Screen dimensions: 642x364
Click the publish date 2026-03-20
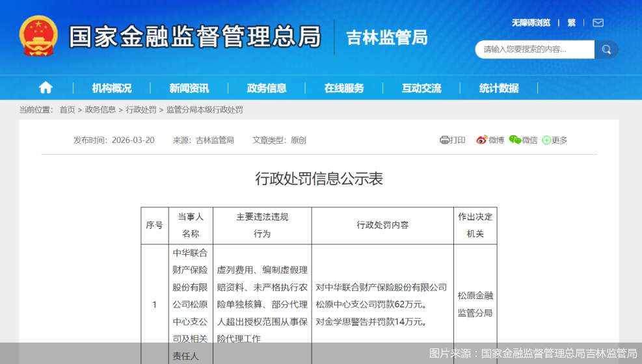coord(133,140)
